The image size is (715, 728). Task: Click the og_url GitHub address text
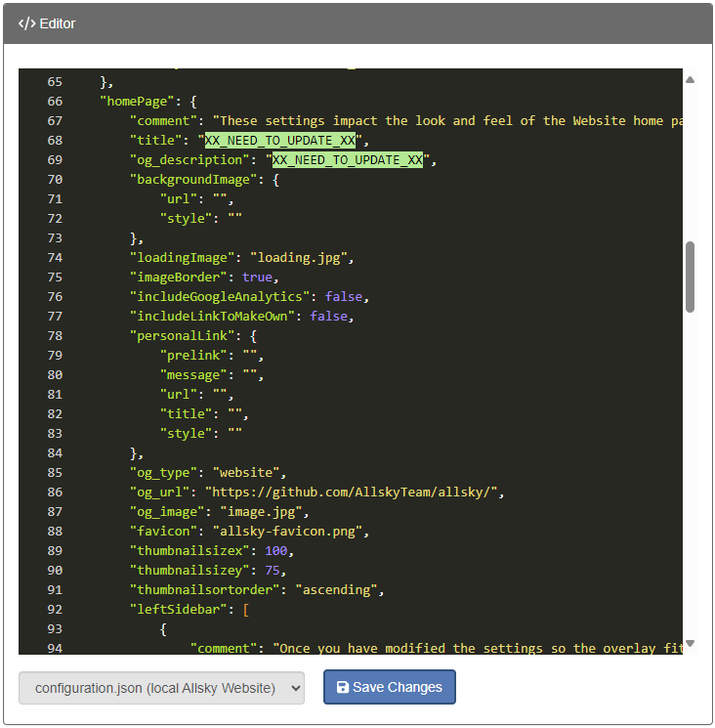point(353,492)
